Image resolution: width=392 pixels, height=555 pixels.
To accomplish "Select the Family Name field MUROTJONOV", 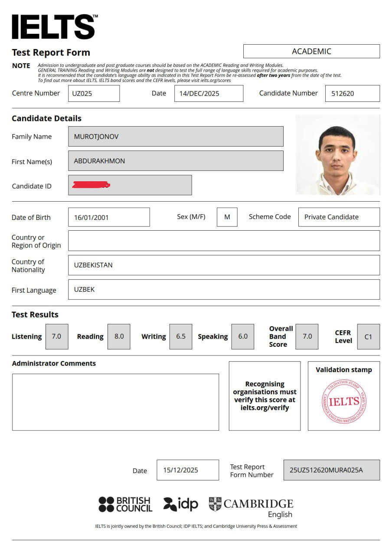I will [x=176, y=137].
